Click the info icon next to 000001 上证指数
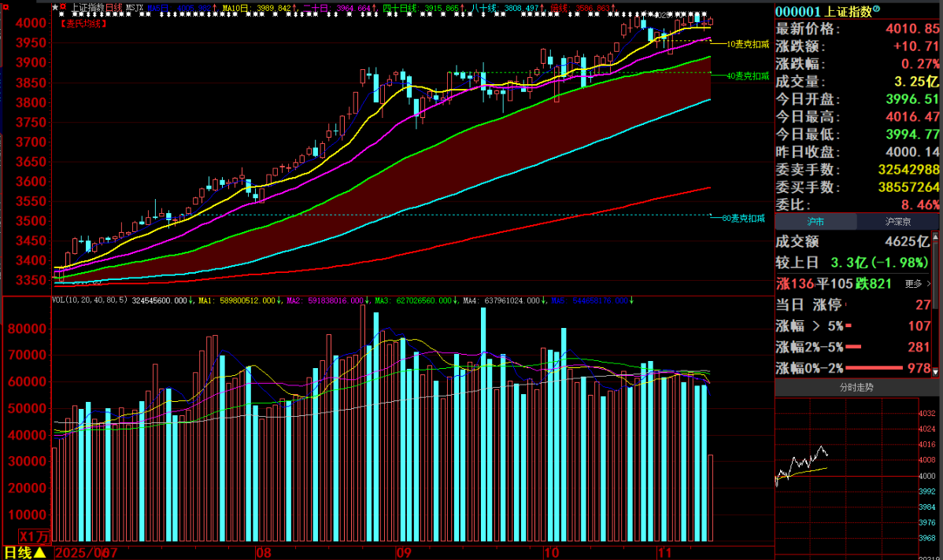 click(x=878, y=10)
